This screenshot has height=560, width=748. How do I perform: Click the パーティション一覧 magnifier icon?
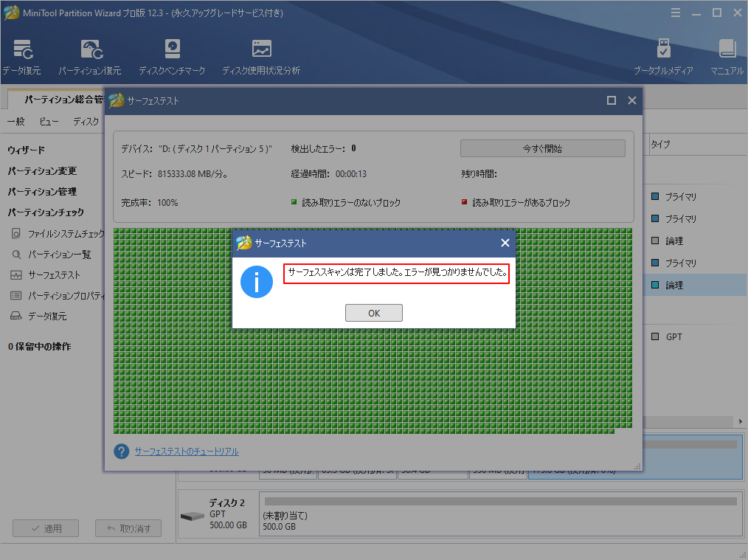click(16, 255)
